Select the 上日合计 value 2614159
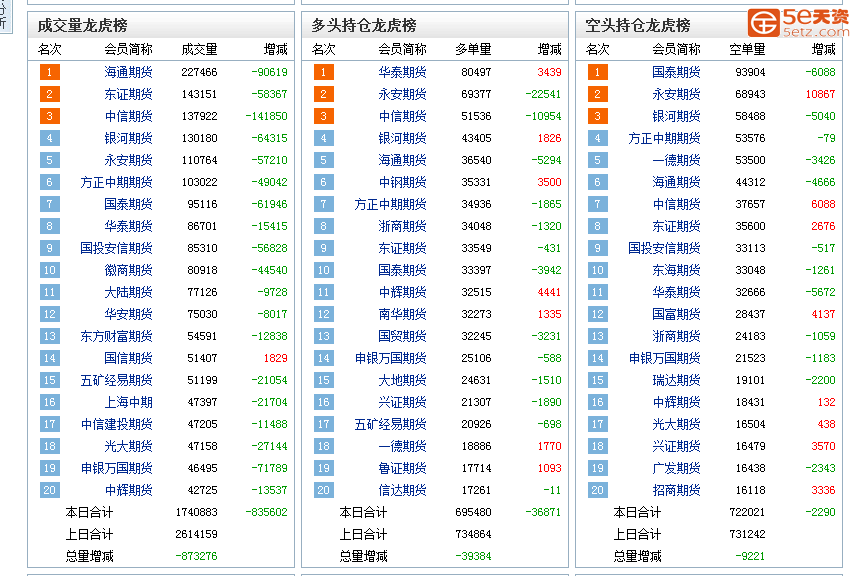The height and width of the screenshot is (576, 855). coord(196,535)
